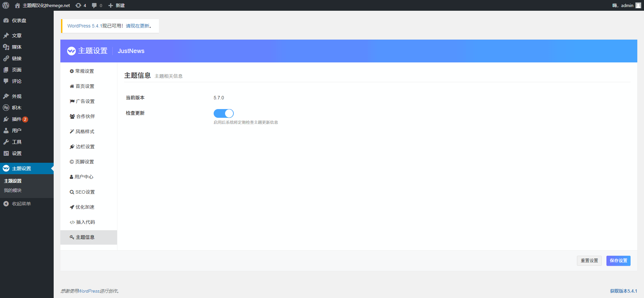
Task: Click admin avatar in top bar
Action: (x=638, y=5)
